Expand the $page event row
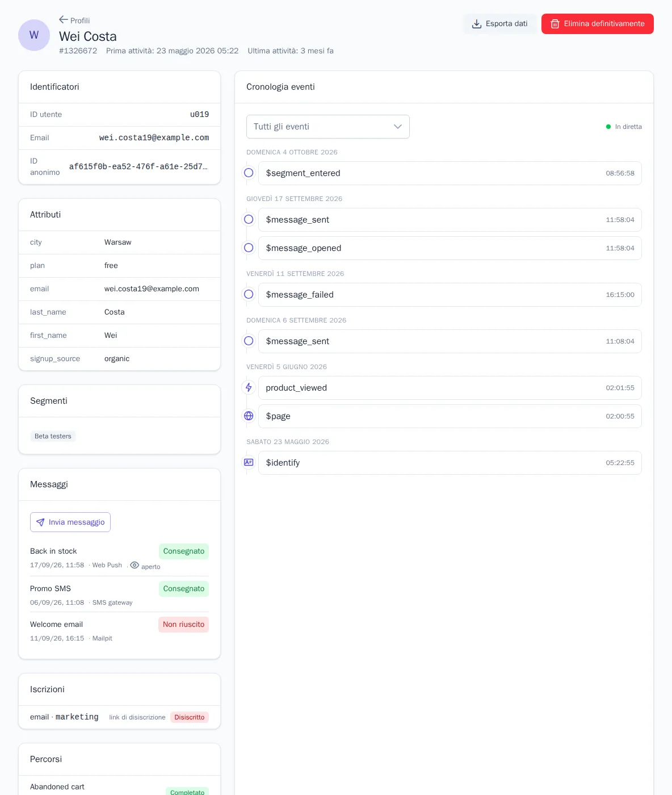672x795 pixels. coord(450,416)
